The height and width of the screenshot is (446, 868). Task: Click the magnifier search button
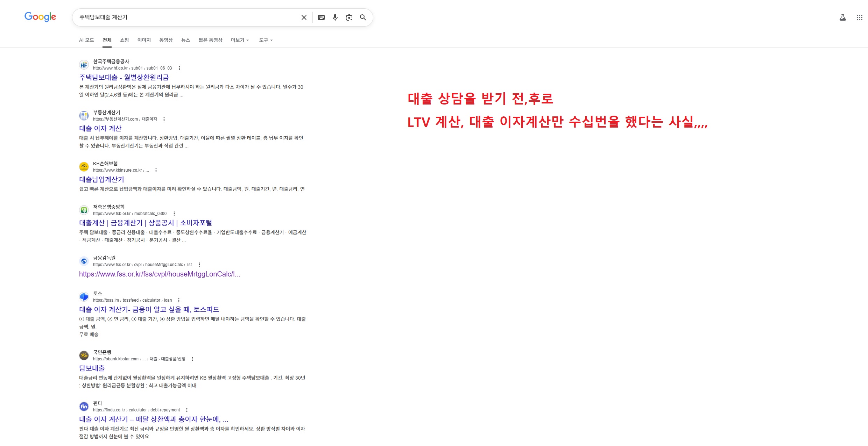(363, 17)
